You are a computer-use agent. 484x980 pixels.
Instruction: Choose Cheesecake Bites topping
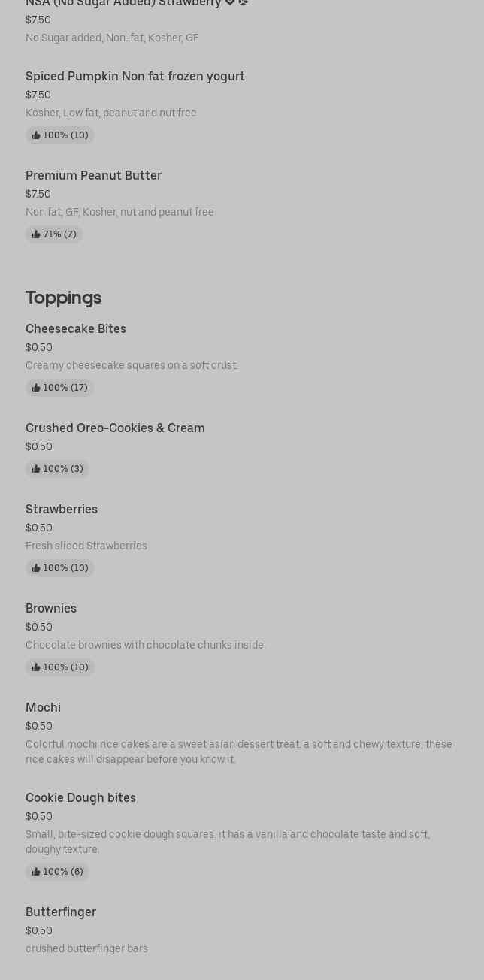pos(76,328)
